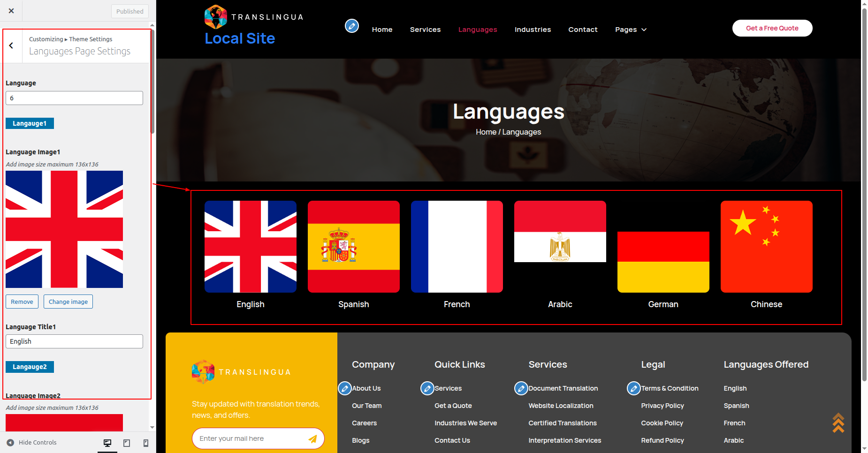Switch to tablet preview mode
Viewport: 868px width, 453px height.
pyautogui.click(x=127, y=443)
